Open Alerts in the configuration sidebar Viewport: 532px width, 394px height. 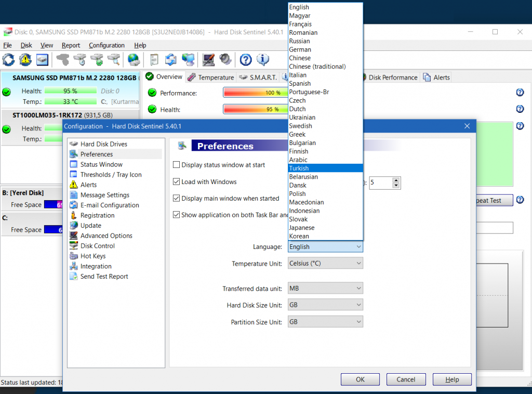(88, 185)
